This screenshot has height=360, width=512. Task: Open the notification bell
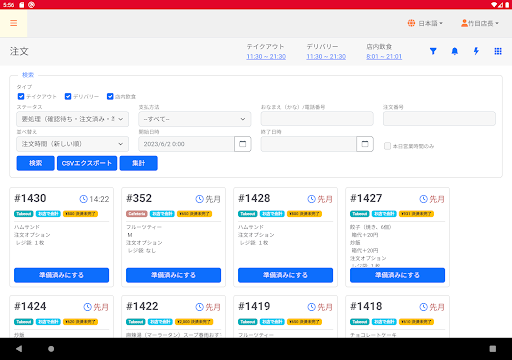pos(455,51)
